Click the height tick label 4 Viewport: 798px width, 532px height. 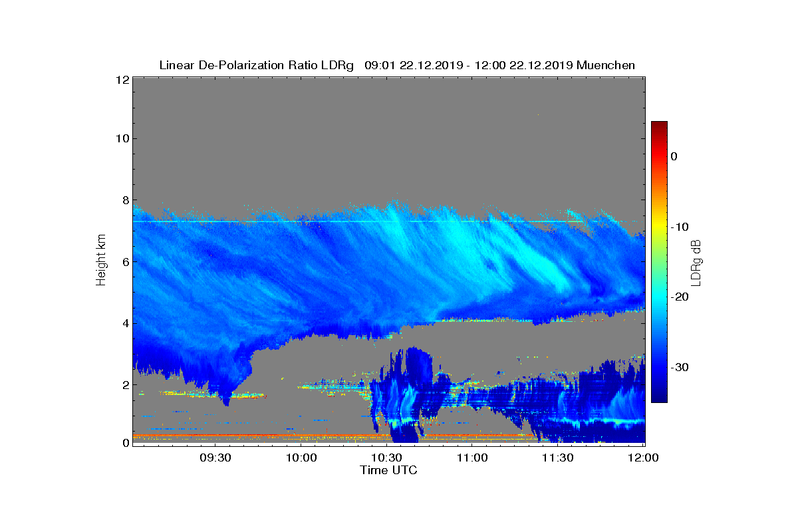click(x=124, y=323)
